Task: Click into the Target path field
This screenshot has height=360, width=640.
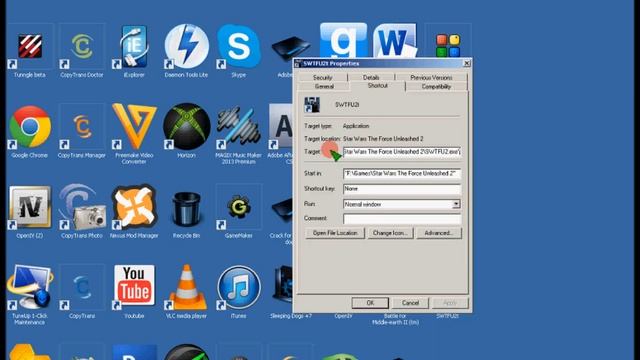Action: tap(402, 152)
